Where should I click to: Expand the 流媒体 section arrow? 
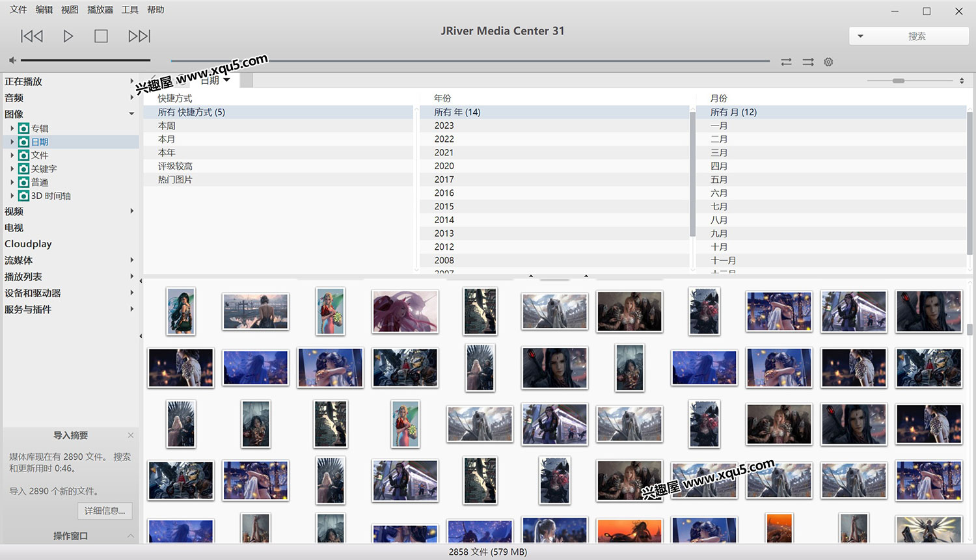[x=131, y=260]
